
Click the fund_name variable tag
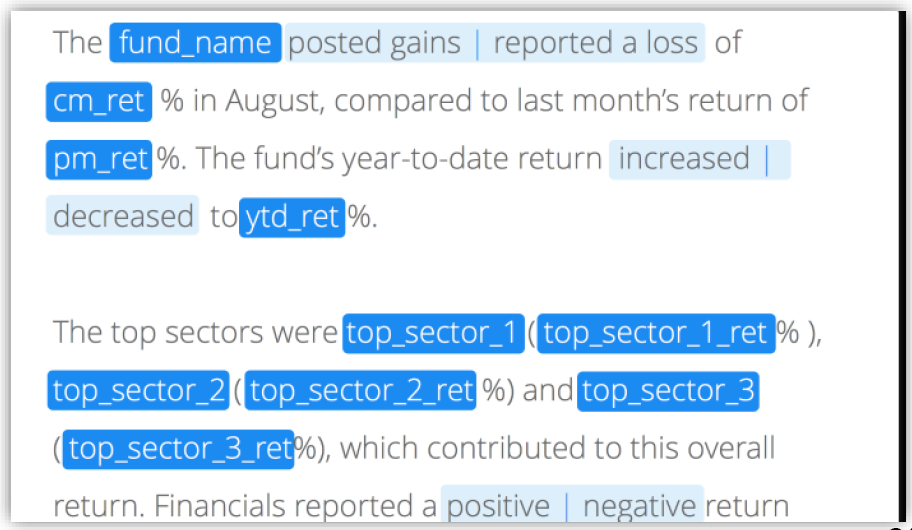195,42
